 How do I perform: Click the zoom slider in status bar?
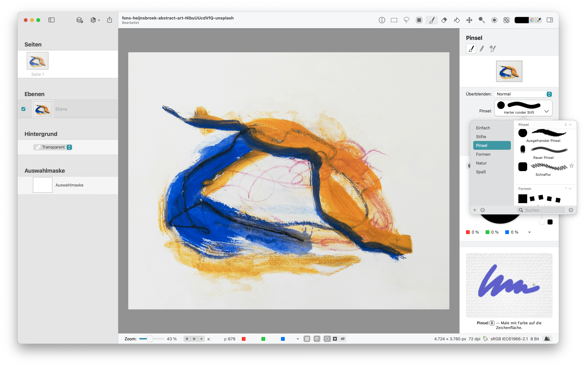(151, 339)
